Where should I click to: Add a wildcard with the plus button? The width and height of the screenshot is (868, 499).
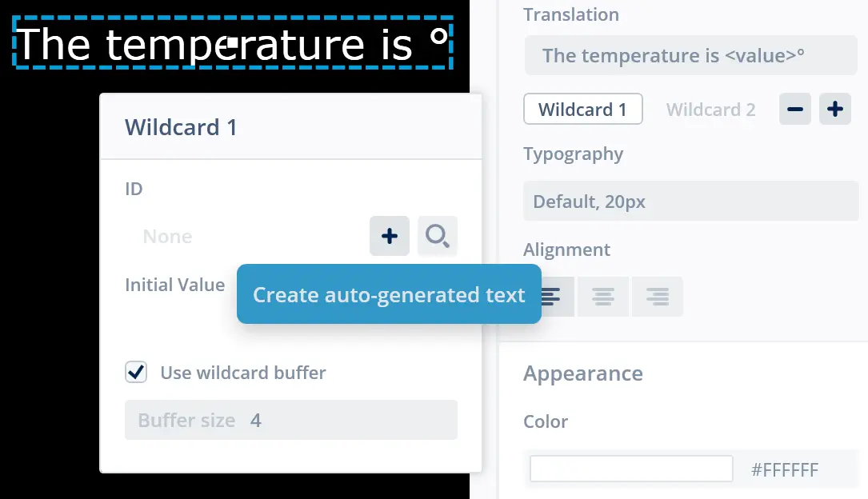pyautogui.click(x=835, y=110)
